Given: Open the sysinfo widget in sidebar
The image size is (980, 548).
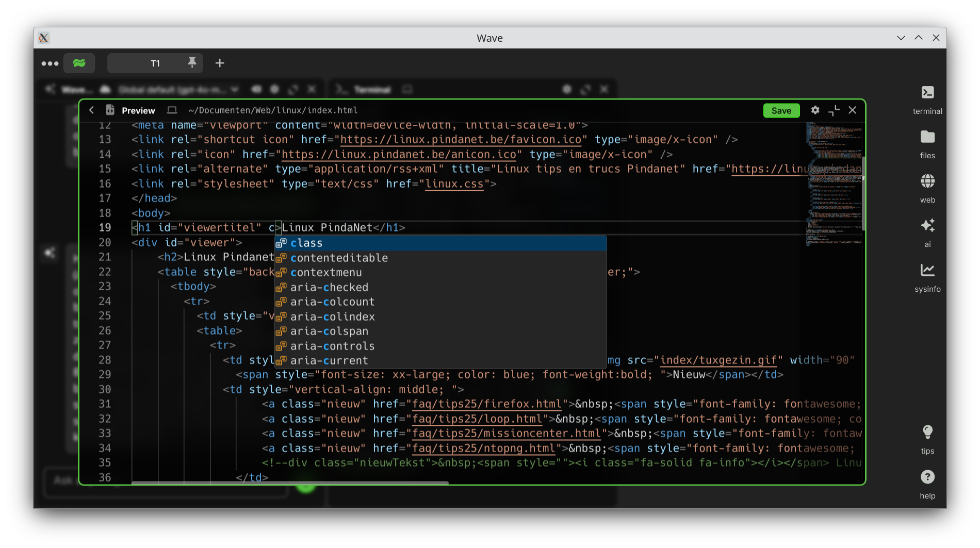Looking at the screenshot, I should 927,278.
